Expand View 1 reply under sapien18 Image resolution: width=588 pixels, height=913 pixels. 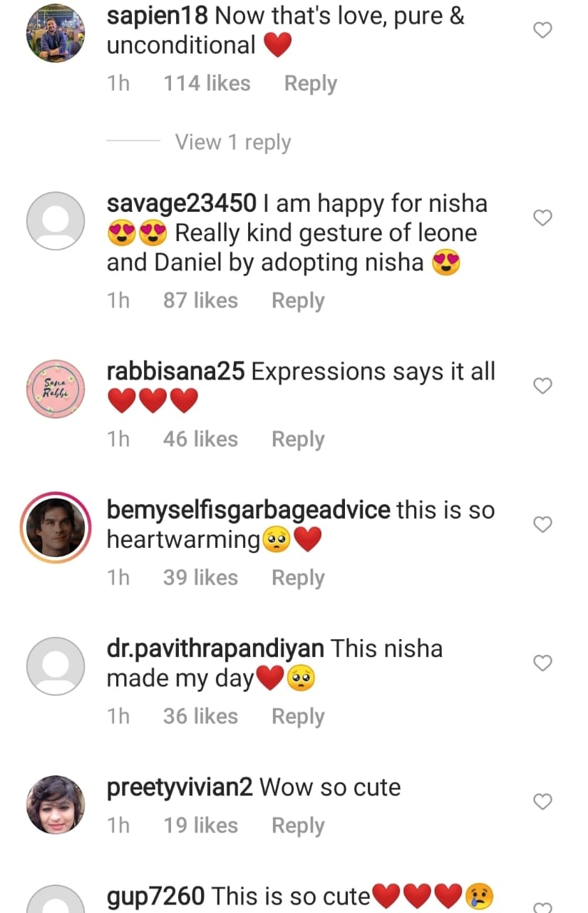pyautogui.click(x=233, y=142)
